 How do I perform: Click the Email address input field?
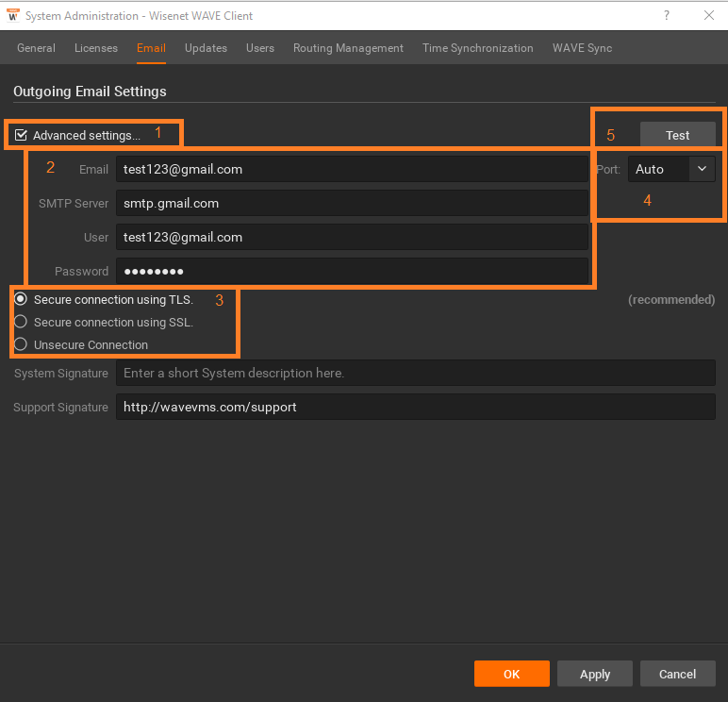click(352, 169)
